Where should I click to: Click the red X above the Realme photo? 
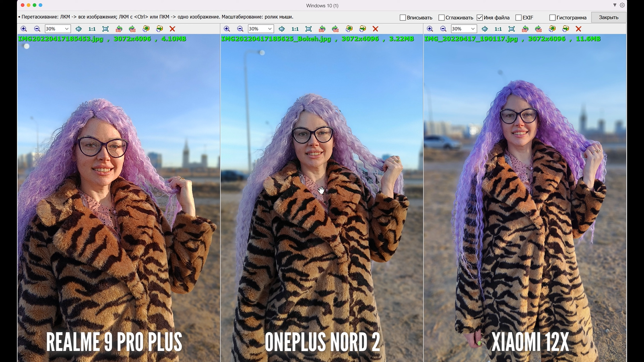point(172,29)
